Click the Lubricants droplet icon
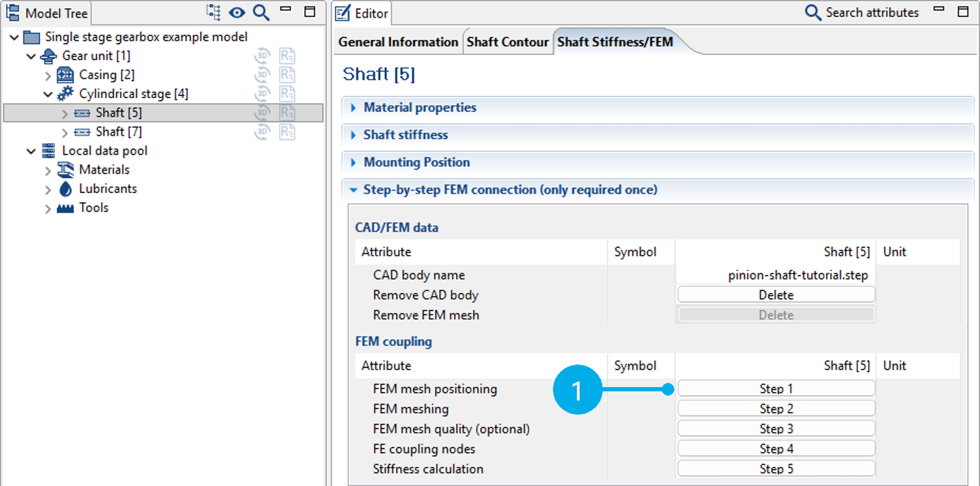The image size is (980, 486). (66, 189)
